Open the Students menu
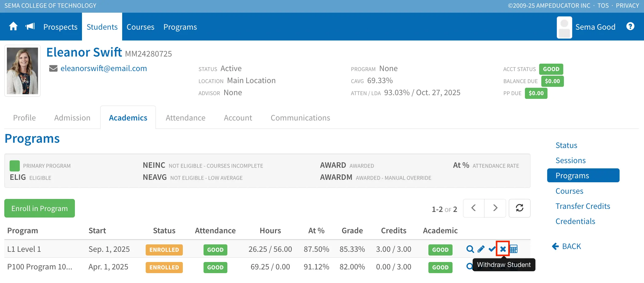 coord(102,27)
